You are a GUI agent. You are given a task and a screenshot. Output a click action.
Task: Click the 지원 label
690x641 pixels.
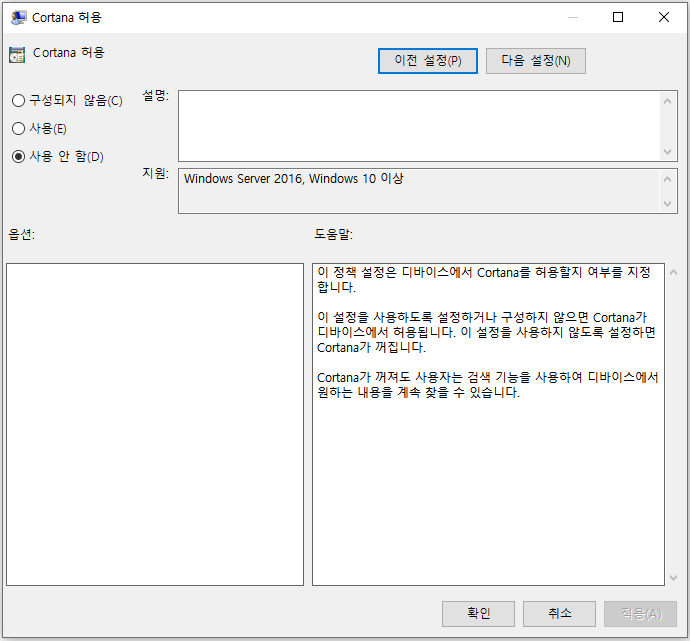[x=155, y=173]
